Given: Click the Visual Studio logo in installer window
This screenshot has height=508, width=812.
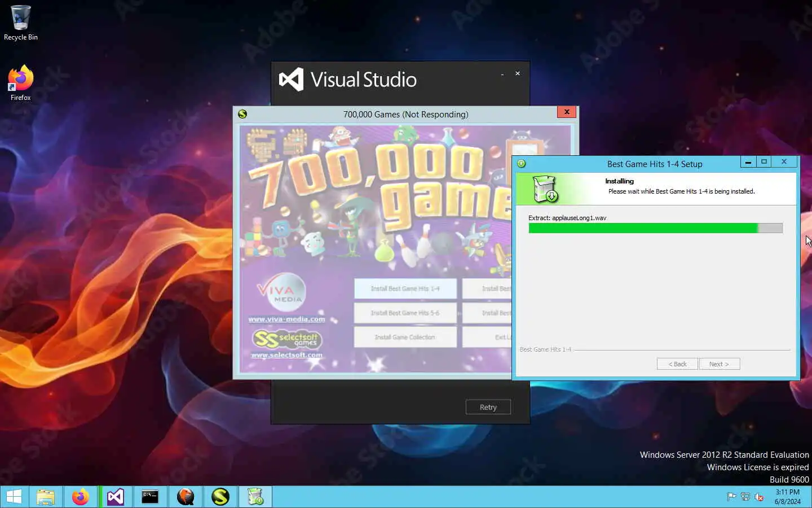Looking at the screenshot, I should click(292, 80).
